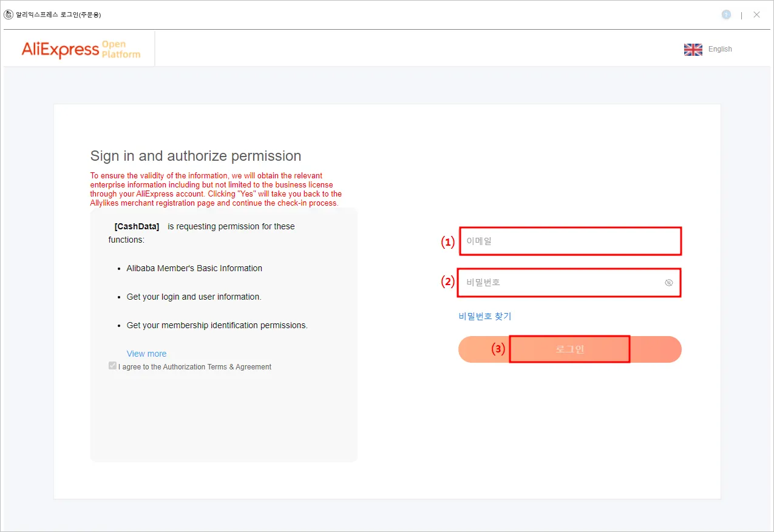
Task: Expand permissions with View more
Action: [146, 354]
